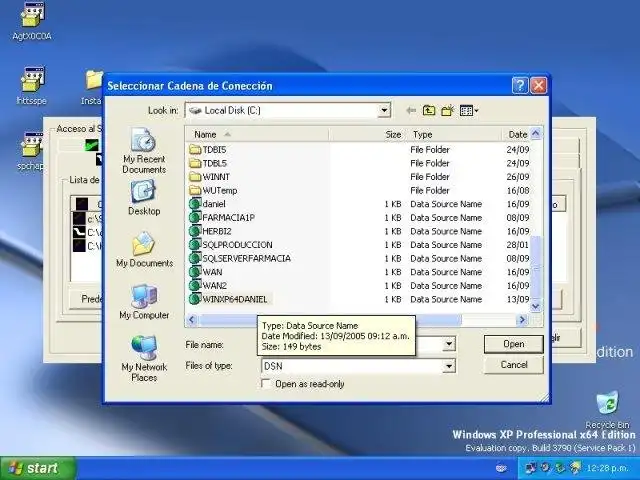
Task: Click the Open button
Action: tap(513, 344)
